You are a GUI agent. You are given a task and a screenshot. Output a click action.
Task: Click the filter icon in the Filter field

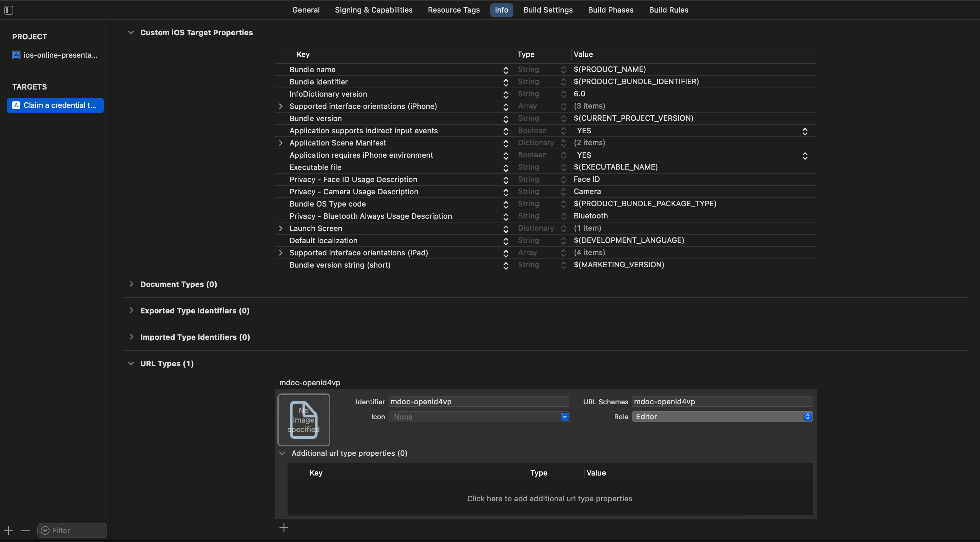(45, 530)
